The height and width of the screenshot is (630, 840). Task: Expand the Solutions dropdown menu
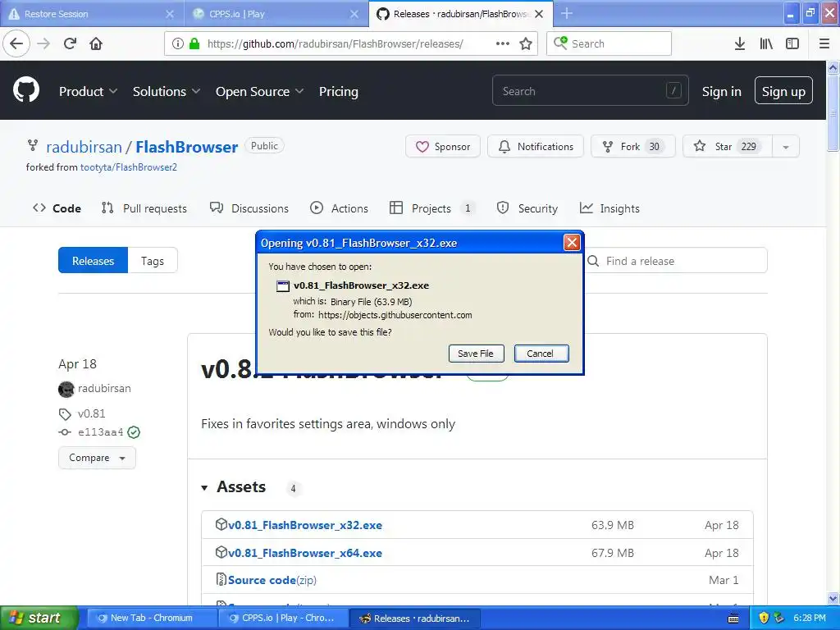point(167,92)
